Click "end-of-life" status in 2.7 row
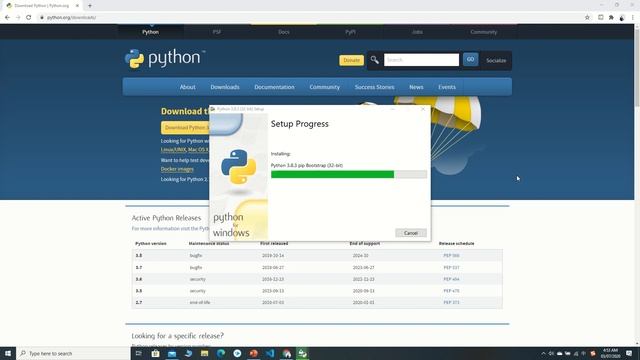640x360 pixels. (x=200, y=302)
